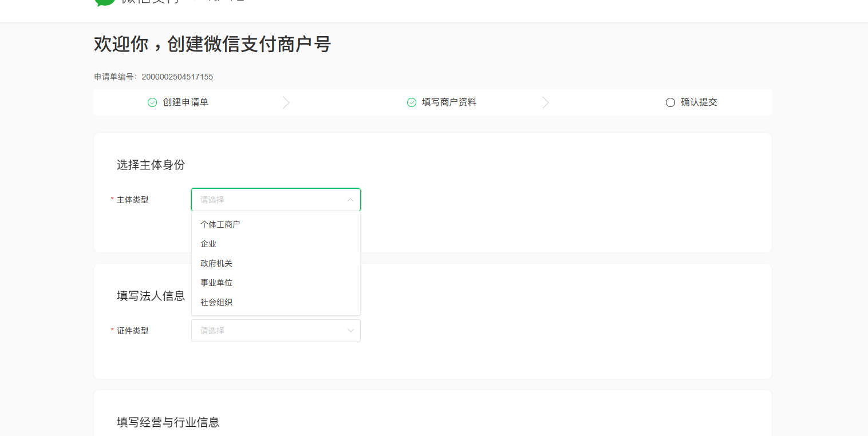This screenshot has height=436, width=868.
Task: Click the 填写经营与行业信息 section heading
Action: (168, 422)
